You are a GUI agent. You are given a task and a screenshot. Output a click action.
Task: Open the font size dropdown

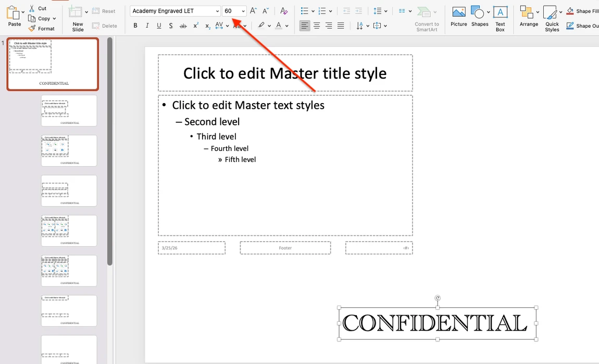(x=243, y=10)
